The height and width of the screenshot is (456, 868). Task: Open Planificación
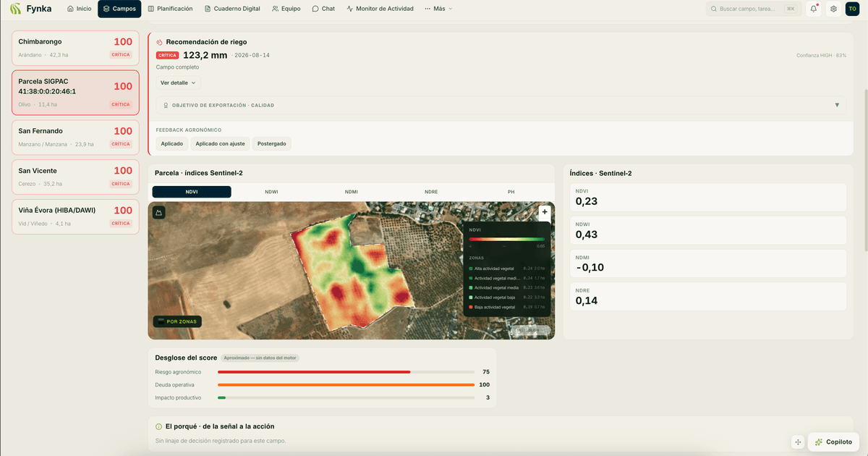click(x=170, y=9)
